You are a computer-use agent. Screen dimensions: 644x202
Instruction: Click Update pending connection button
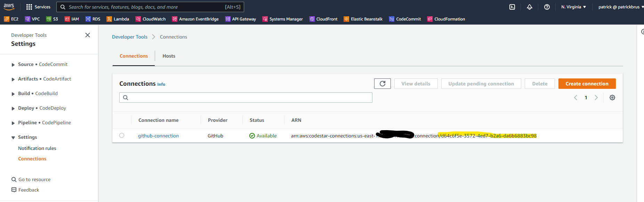tap(481, 84)
